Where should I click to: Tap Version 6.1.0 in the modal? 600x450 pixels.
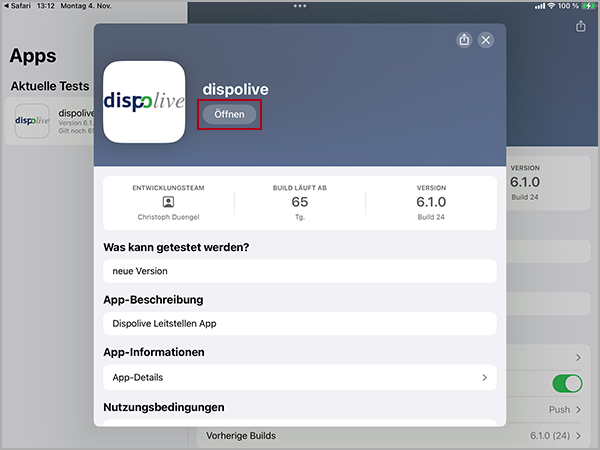(x=431, y=202)
